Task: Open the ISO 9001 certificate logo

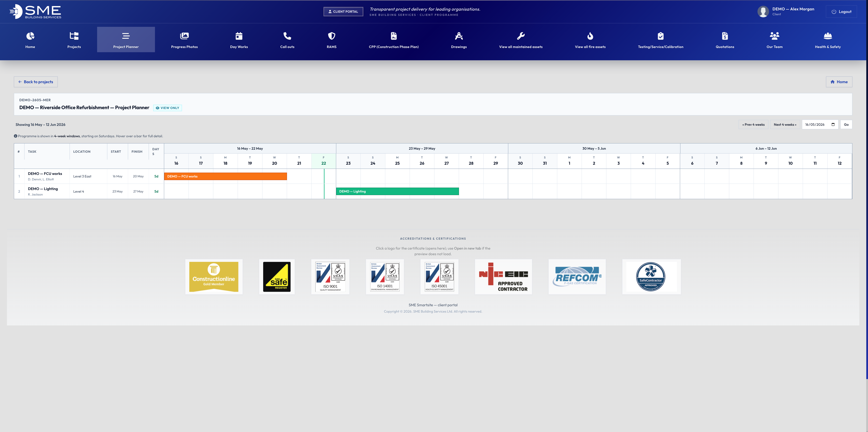Action: coord(330,277)
